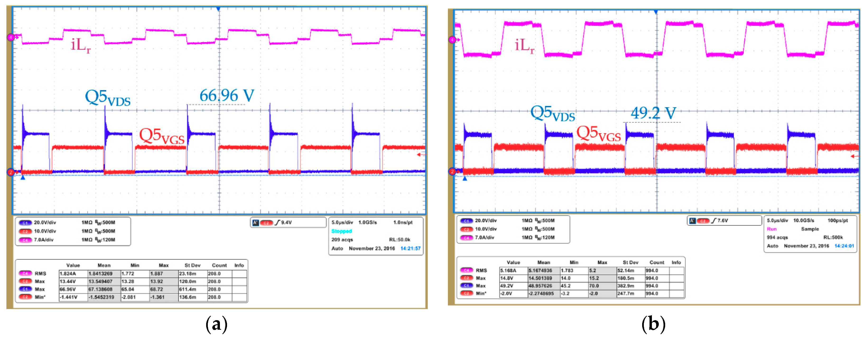This screenshot has width=868, height=338.
Task: Click the Mean column header in scope (a) table
Action: 104,266
